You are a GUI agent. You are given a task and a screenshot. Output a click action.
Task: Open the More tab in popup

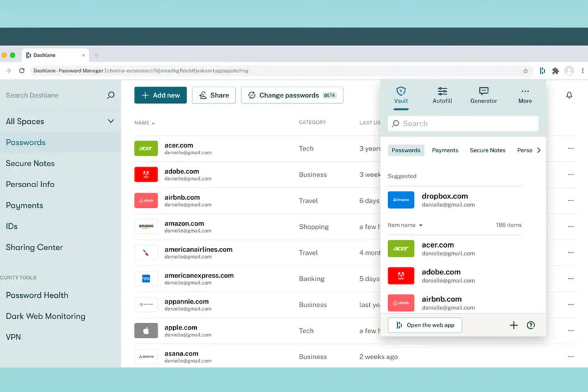(x=525, y=95)
